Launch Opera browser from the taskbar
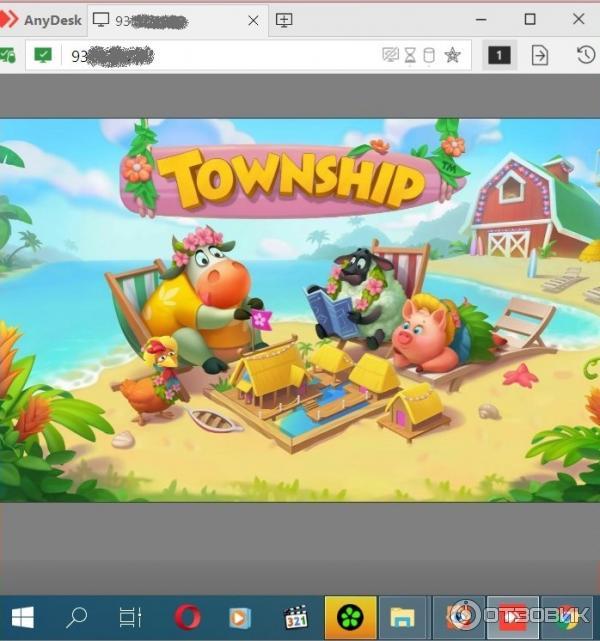 (187, 617)
